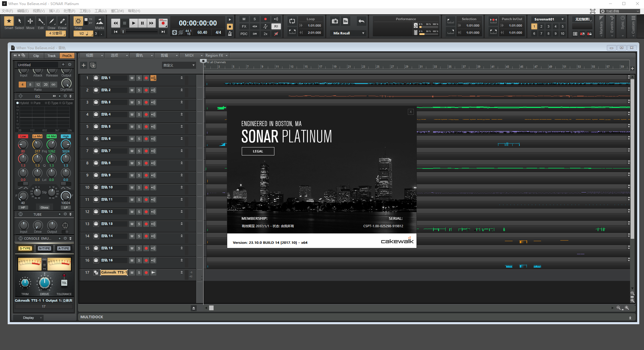Open the 文件(F) menu

click(x=7, y=11)
